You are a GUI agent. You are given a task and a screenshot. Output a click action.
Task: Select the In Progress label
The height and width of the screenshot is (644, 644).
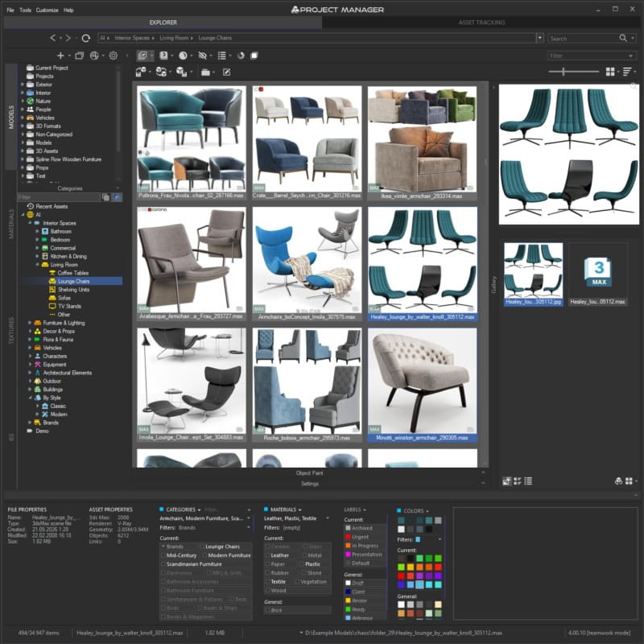coord(365,546)
